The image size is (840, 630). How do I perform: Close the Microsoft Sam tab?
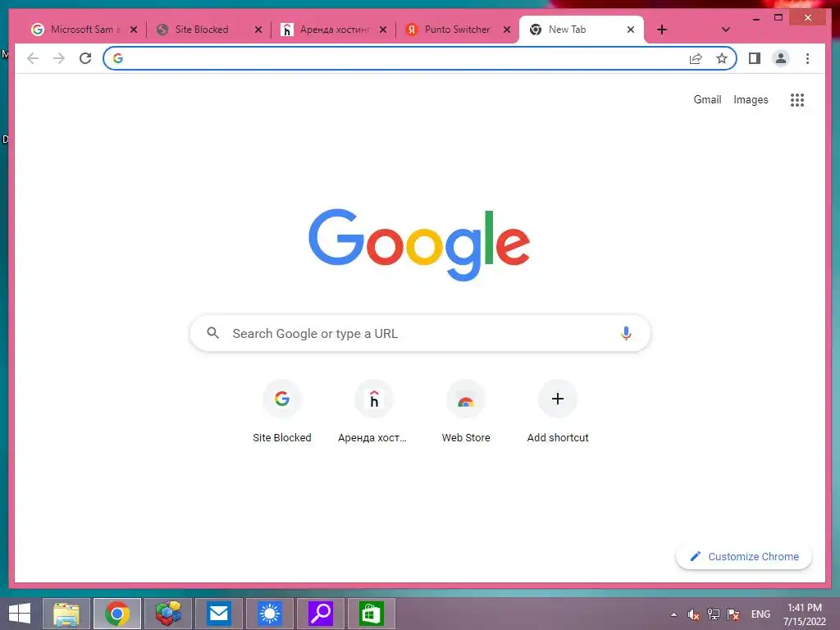click(x=134, y=30)
